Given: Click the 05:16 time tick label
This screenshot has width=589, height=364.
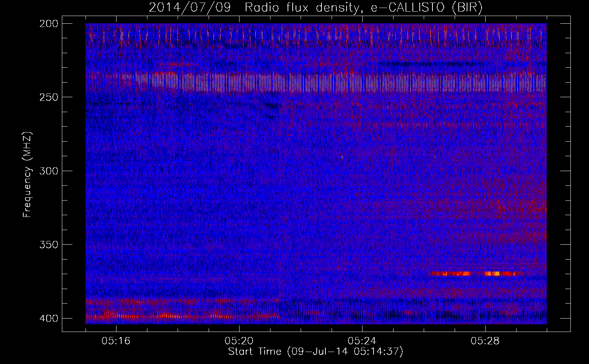Looking at the screenshot, I should pos(116,341).
